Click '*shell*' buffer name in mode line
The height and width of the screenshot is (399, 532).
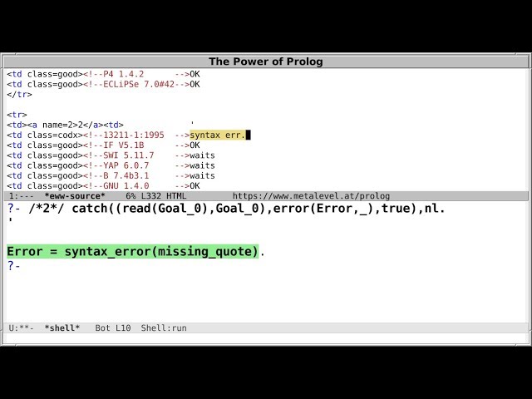(x=62, y=328)
